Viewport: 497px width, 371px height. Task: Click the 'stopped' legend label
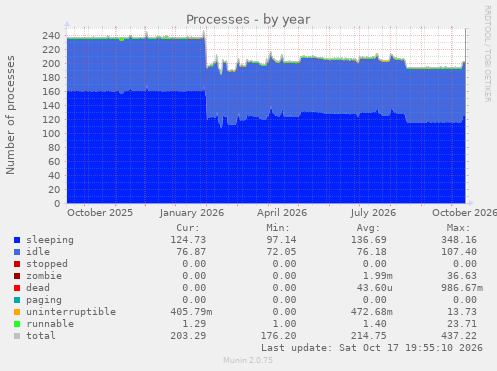point(47,264)
